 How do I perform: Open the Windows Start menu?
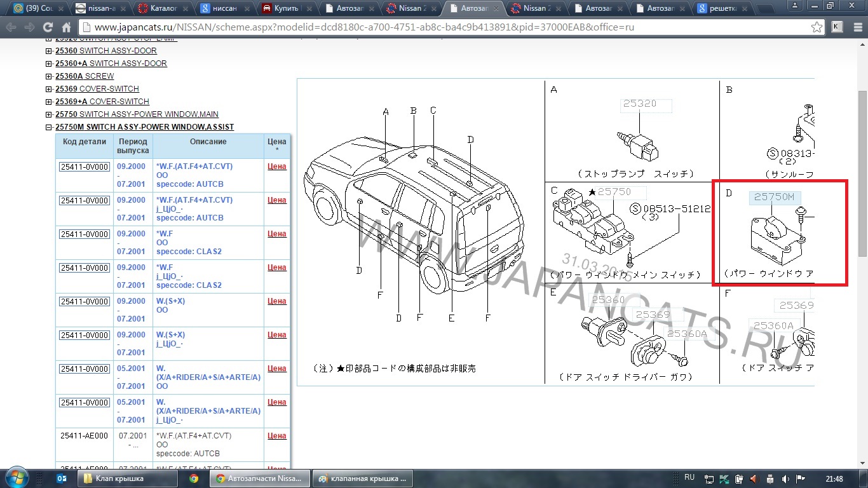click(x=16, y=478)
